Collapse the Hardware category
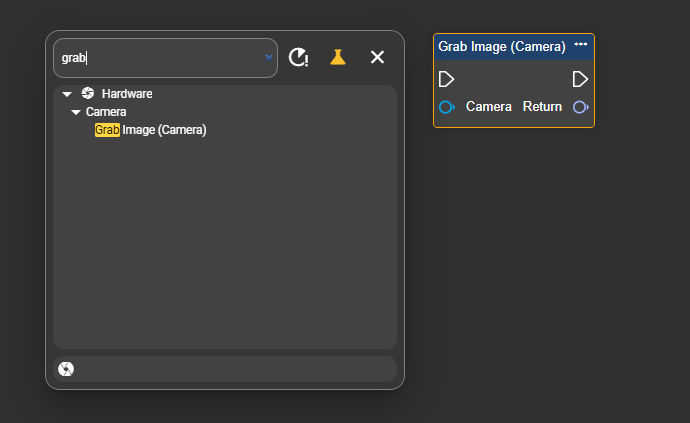This screenshot has height=423, width=690. (x=67, y=94)
